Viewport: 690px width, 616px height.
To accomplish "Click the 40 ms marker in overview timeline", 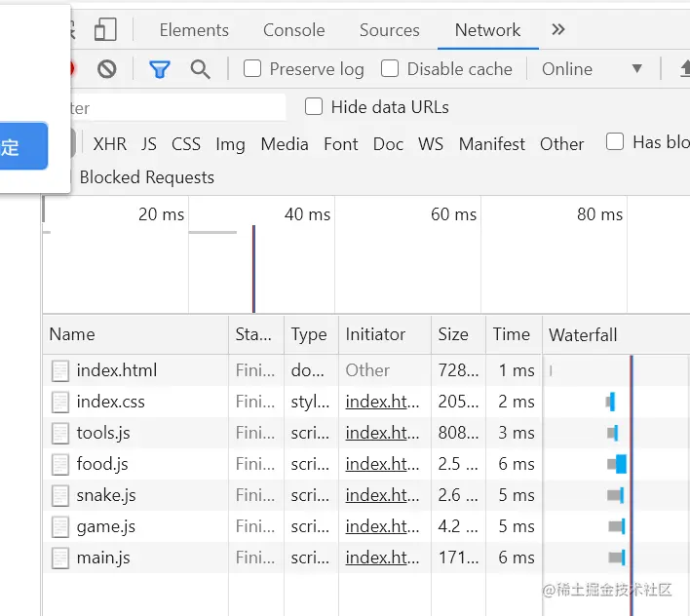I will coord(307,214).
